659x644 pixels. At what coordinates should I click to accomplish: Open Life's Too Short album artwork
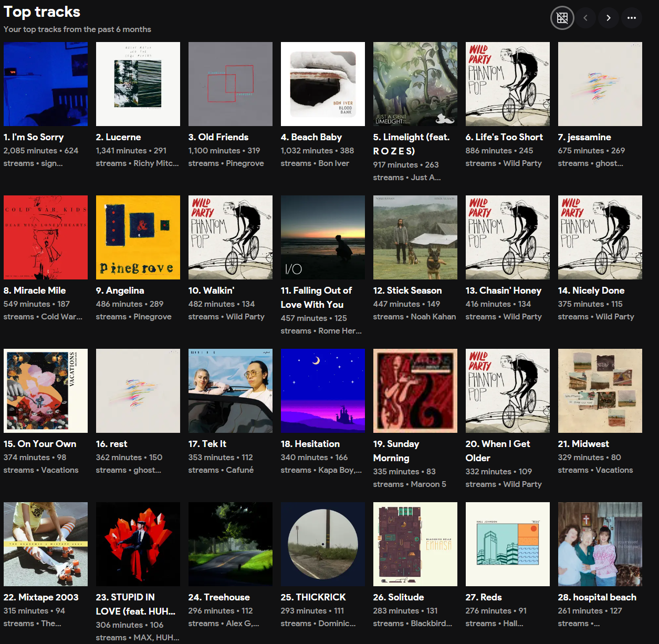tap(508, 84)
